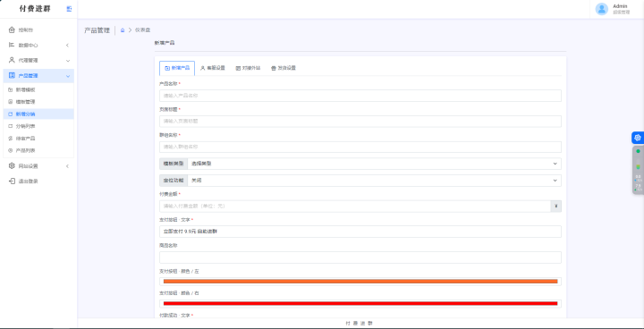Open the 发货设置 tab
The image size is (644, 329).
pos(284,68)
